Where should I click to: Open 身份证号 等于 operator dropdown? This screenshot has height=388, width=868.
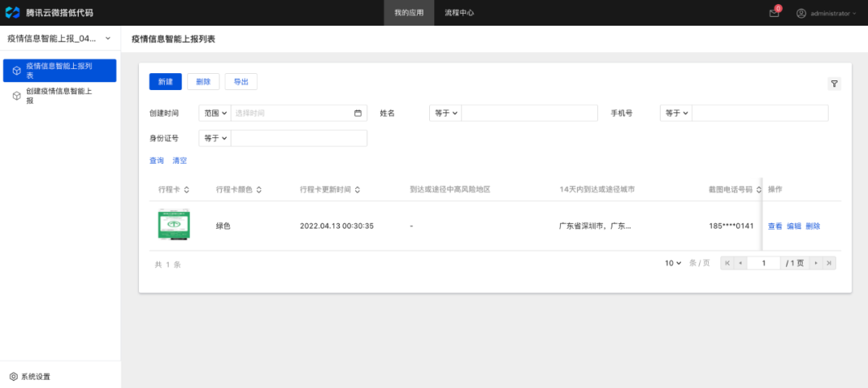[215, 138]
